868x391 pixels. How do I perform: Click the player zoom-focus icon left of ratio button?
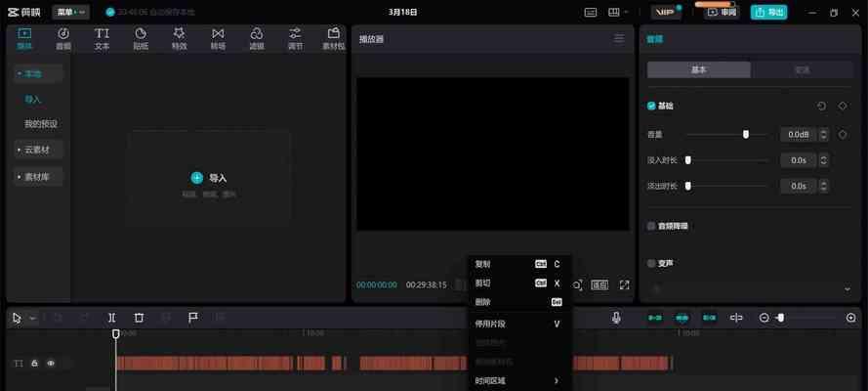[x=577, y=285]
